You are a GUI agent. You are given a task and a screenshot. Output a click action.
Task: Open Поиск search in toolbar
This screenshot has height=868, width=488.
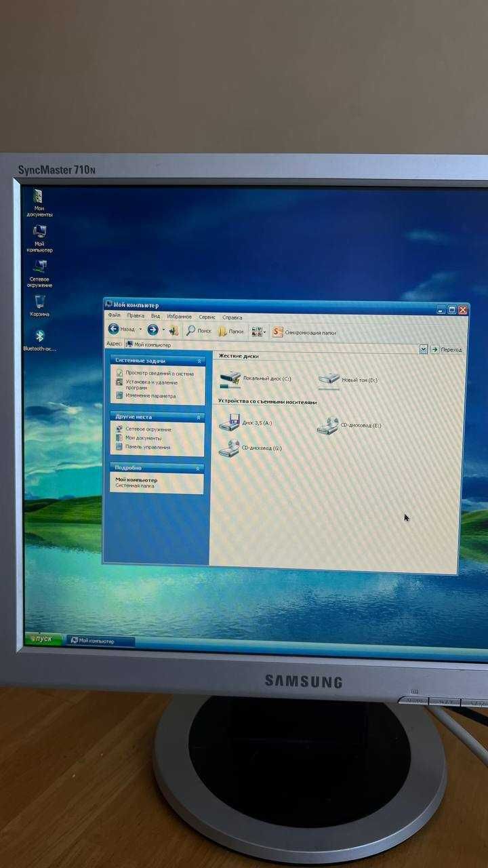(x=199, y=331)
